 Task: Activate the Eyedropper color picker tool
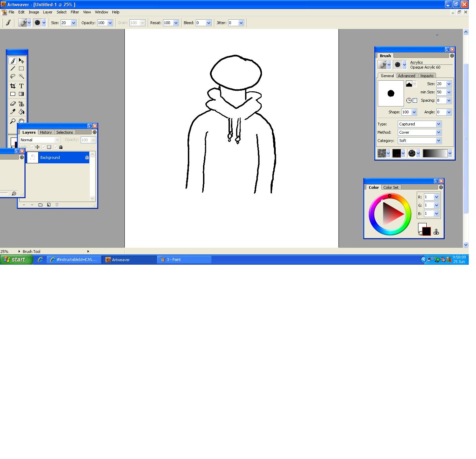pyautogui.click(x=13, y=112)
